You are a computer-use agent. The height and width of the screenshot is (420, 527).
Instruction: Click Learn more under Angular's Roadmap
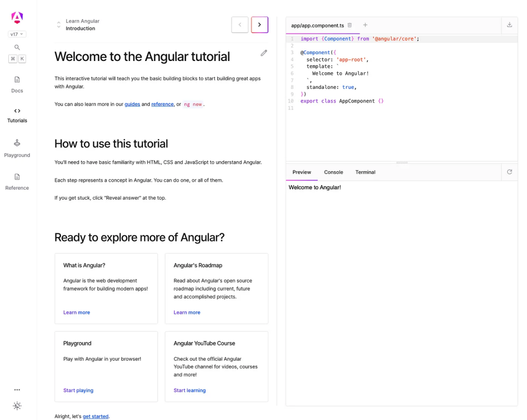coord(187,313)
